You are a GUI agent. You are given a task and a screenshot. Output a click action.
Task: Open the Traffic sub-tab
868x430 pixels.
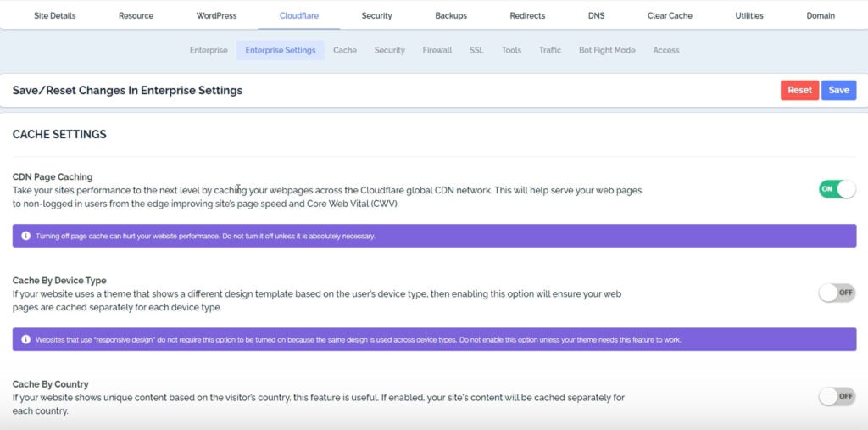[550, 50]
